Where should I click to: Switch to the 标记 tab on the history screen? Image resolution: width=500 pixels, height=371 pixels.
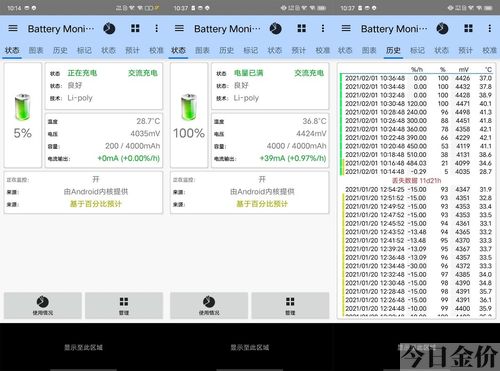click(x=417, y=50)
